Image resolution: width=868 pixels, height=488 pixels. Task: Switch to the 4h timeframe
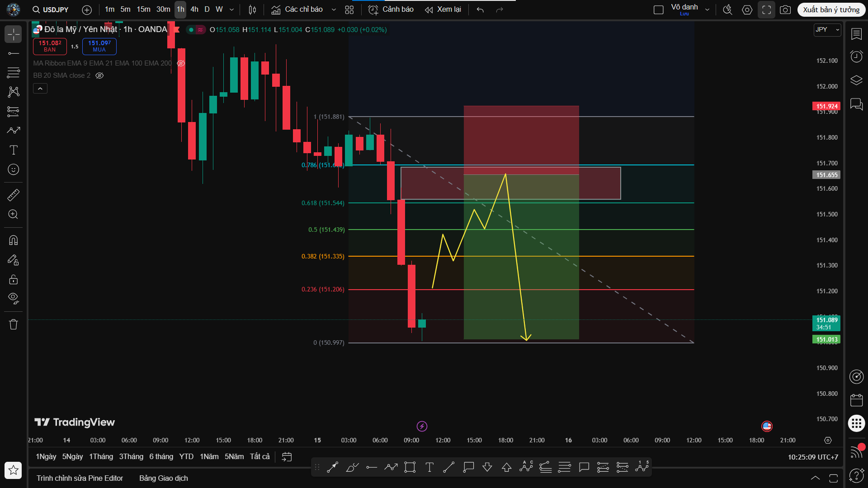point(194,9)
